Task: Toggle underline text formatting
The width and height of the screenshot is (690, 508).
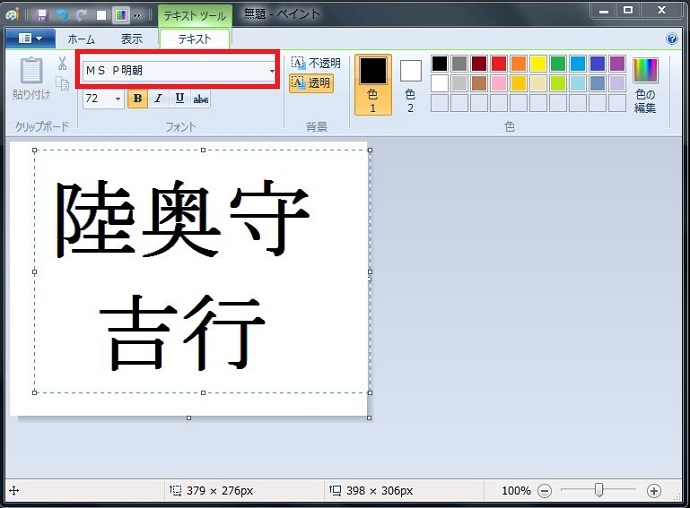Action: coord(180,99)
